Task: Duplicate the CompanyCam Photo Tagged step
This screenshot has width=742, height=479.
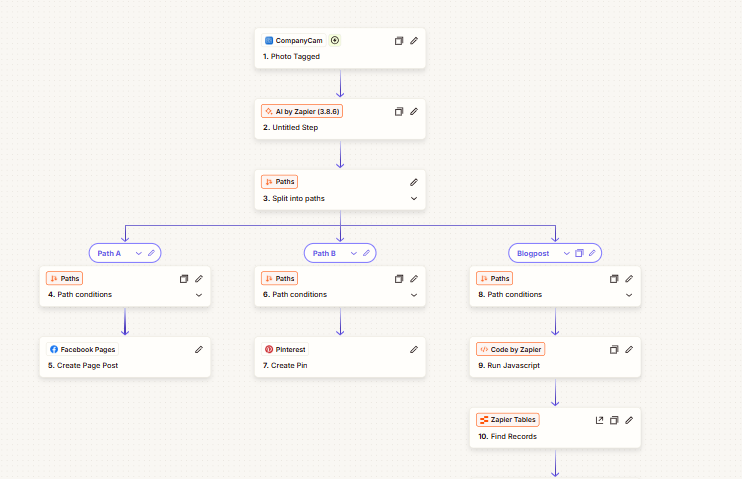Action: (399, 41)
